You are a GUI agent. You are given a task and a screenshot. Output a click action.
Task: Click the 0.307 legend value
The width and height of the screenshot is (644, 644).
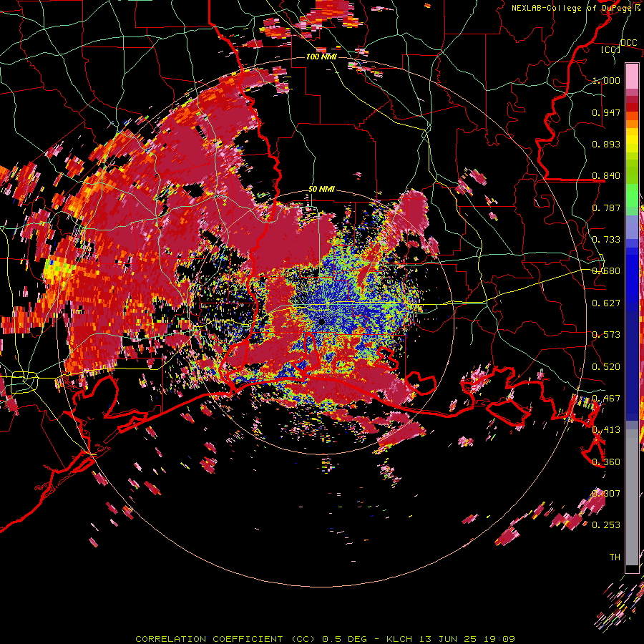(606, 494)
